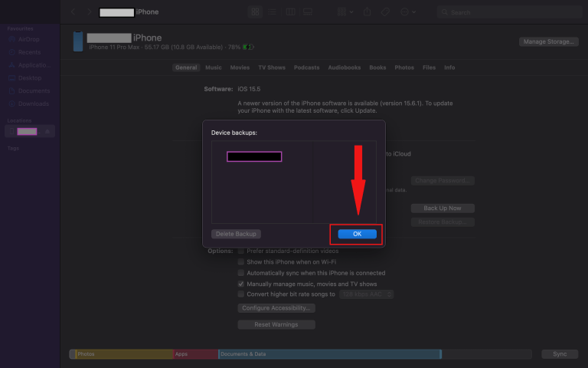
Task: Click the iPhone device icon in header
Action: pos(78,41)
